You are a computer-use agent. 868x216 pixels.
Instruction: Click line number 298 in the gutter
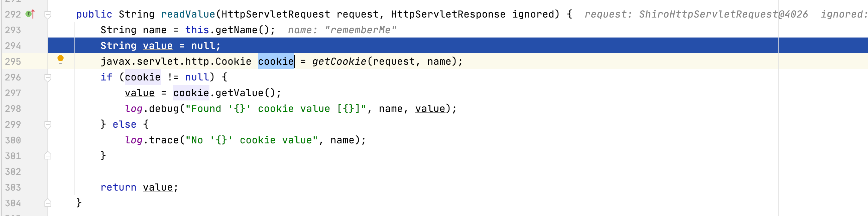tap(13, 109)
